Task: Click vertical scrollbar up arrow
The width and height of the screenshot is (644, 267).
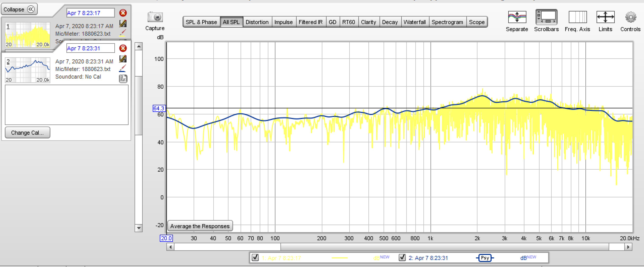Action: coord(139,46)
